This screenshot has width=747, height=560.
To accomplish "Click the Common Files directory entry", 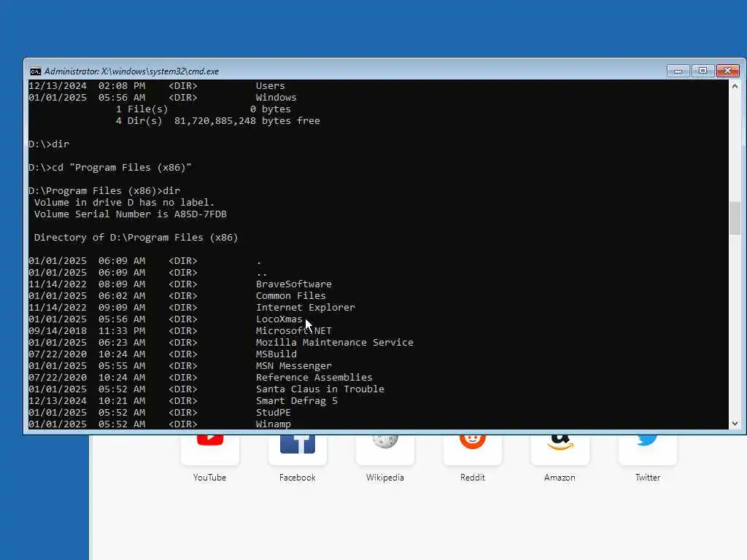I will [290, 296].
